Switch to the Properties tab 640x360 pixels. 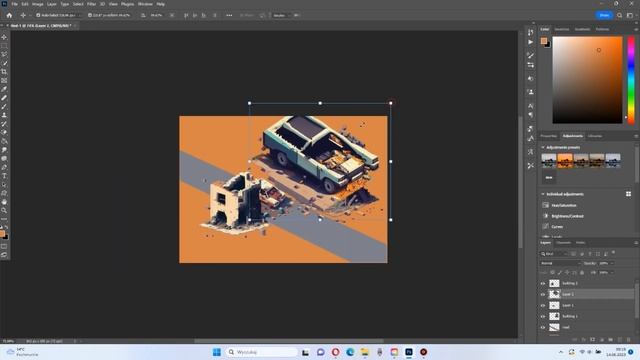pyautogui.click(x=549, y=136)
